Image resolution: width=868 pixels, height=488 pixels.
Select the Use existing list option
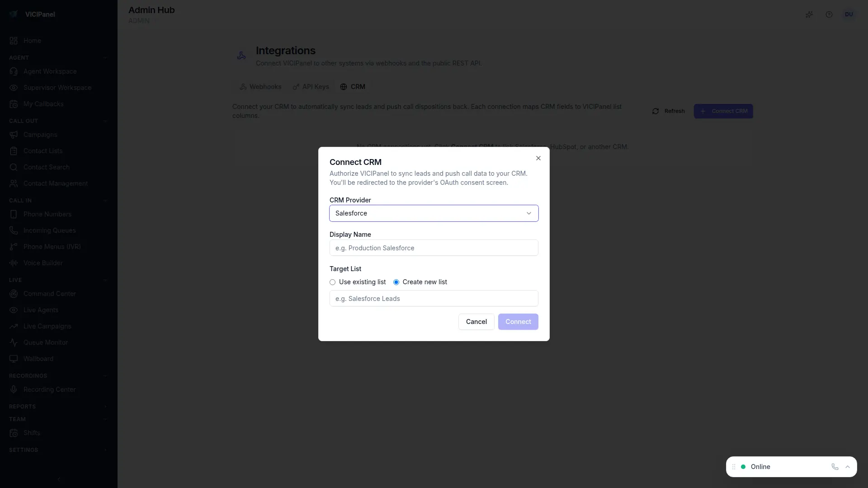click(333, 282)
